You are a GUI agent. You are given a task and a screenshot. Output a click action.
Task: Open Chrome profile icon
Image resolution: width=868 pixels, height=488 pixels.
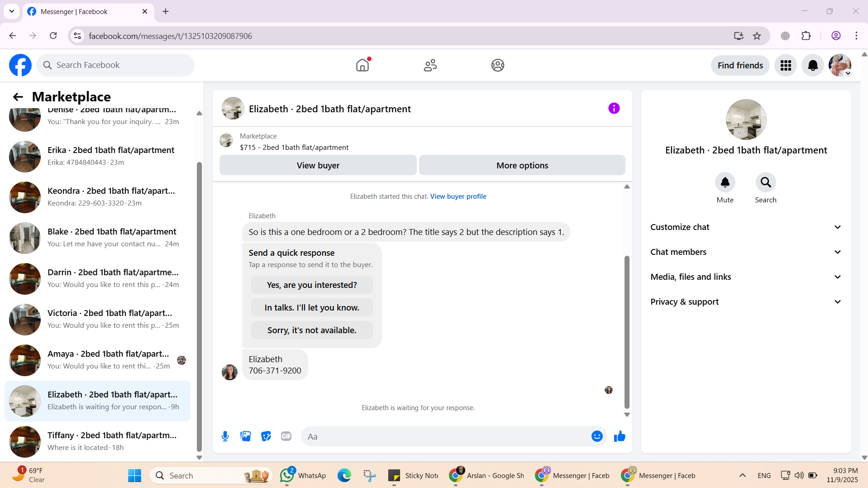tap(836, 36)
